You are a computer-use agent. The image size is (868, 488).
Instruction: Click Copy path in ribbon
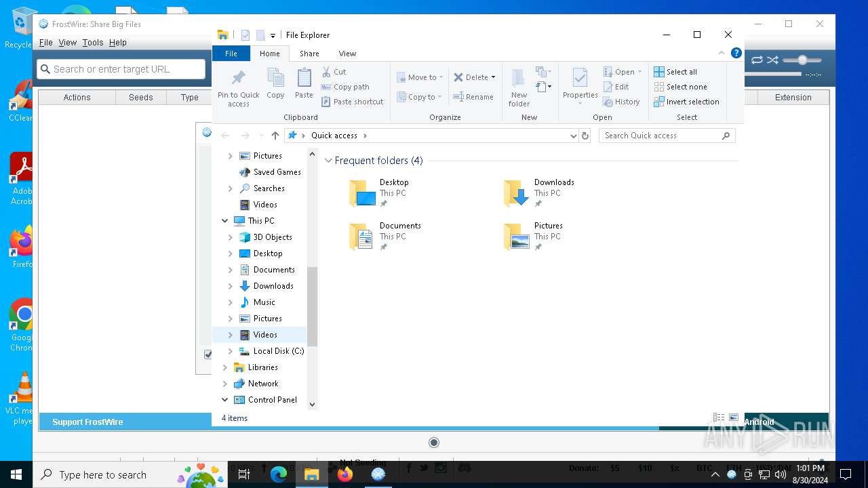[x=345, y=87]
